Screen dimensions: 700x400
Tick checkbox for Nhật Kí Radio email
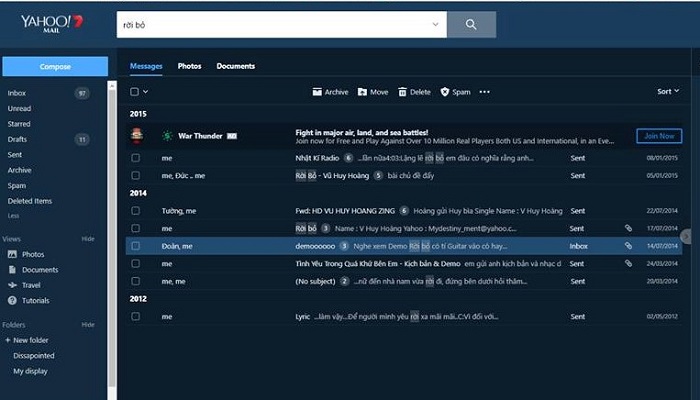pyautogui.click(x=135, y=158)
